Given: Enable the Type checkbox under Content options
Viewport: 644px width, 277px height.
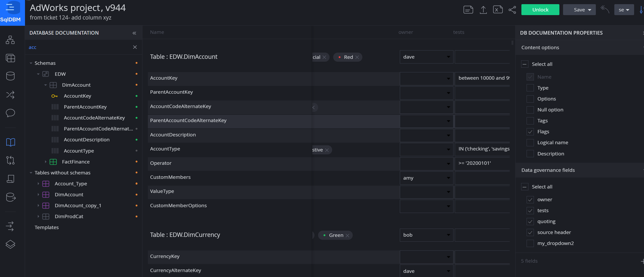Looking at the screenshot, I should pos(530,88).
